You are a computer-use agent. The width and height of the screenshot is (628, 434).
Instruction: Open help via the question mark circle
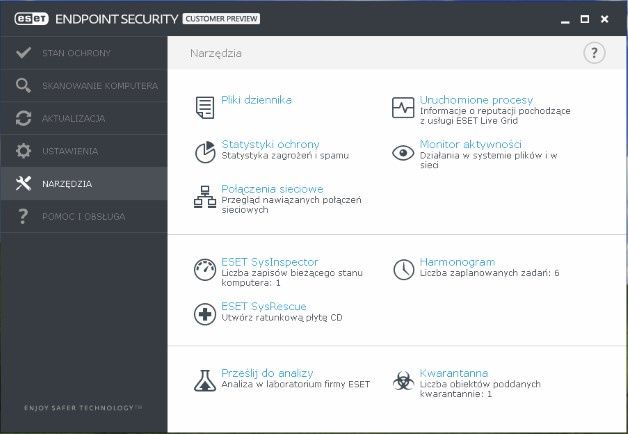point(594,53)
